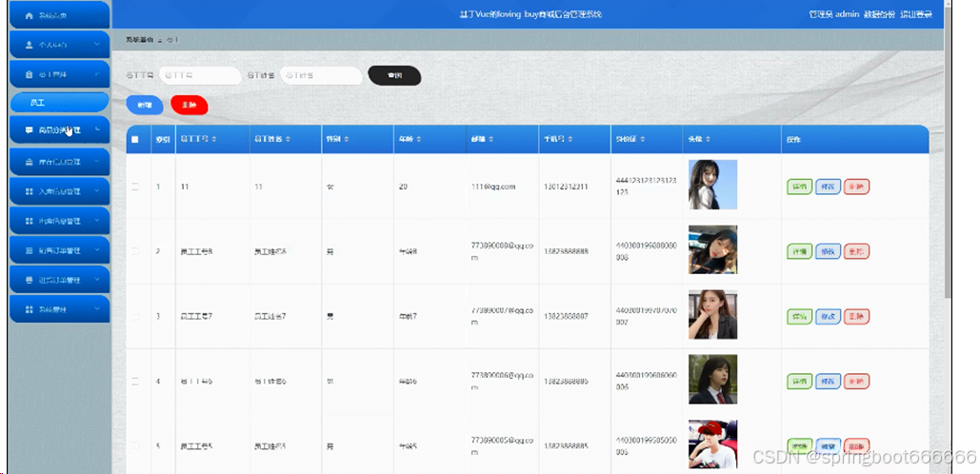Open 详情 for row 1
Screen dimensions: 980x474
(799, 187)
